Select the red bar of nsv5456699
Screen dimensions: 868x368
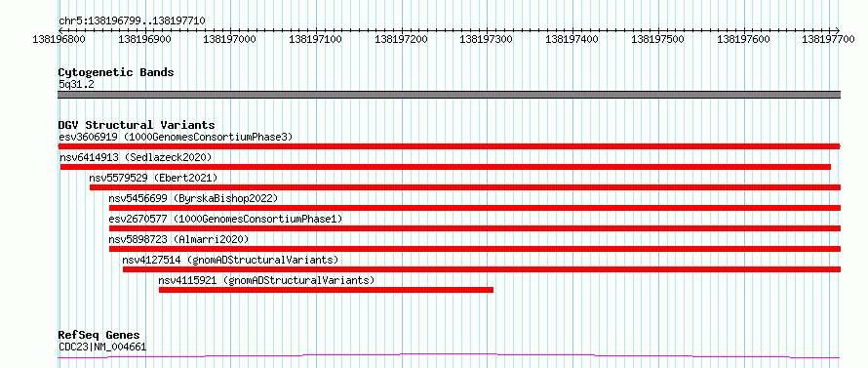click(475, 207)
